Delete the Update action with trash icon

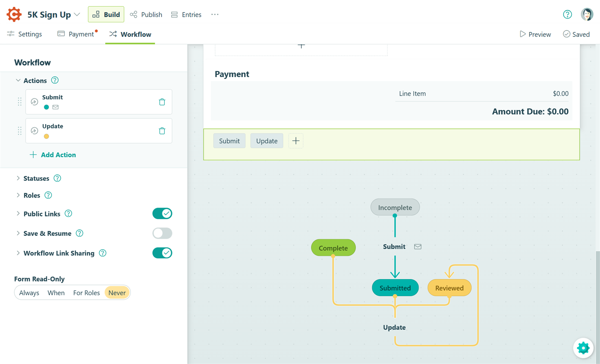coord(162,131)
